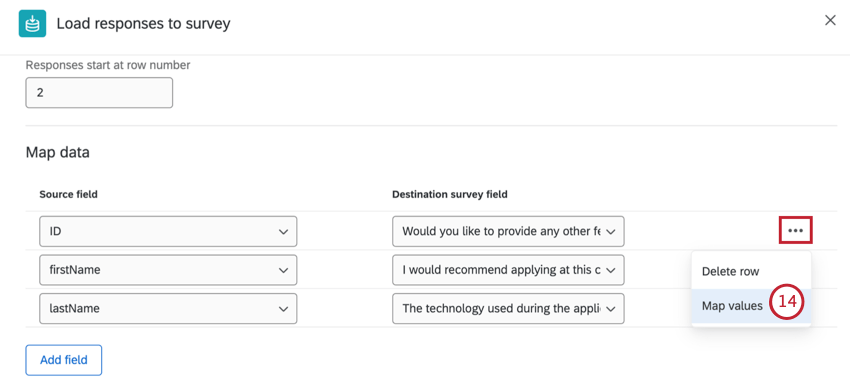Click the Load responses to survey title
The image size is (850, 390).
(x=144, y=24)
